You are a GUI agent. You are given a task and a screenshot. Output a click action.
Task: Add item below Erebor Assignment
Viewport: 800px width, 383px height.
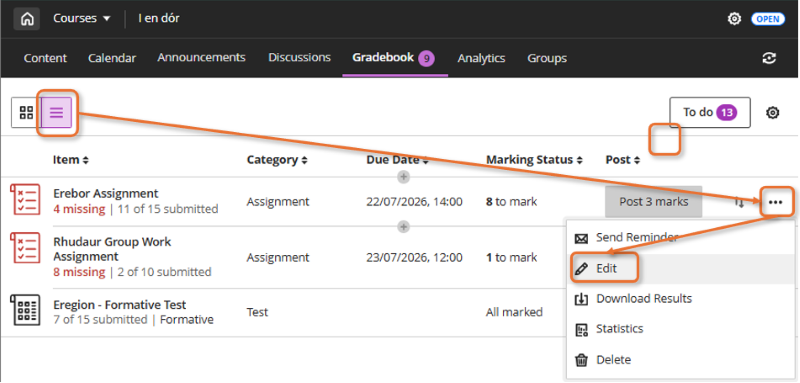pos(403,226)
